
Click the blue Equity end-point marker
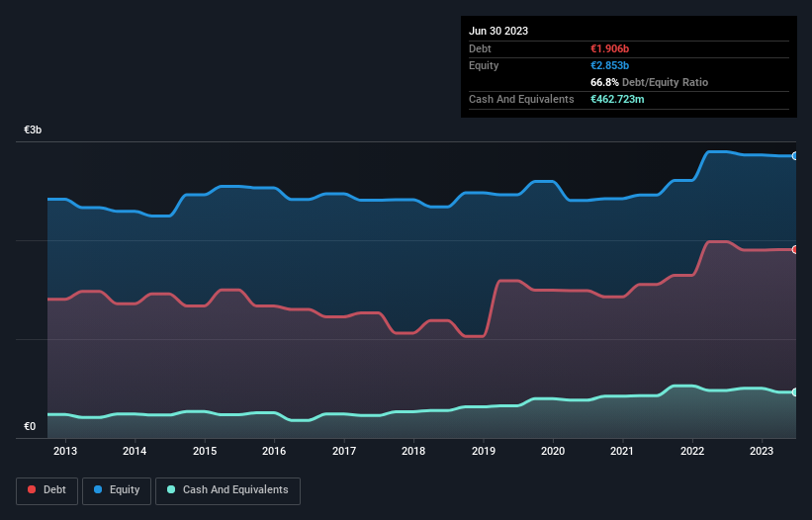pos(794,156)
